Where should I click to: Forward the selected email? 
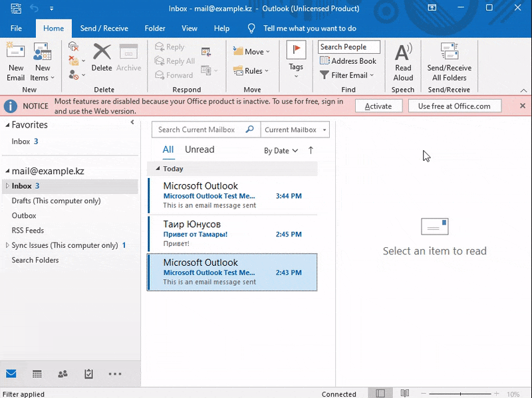click(x=174, y=75)
